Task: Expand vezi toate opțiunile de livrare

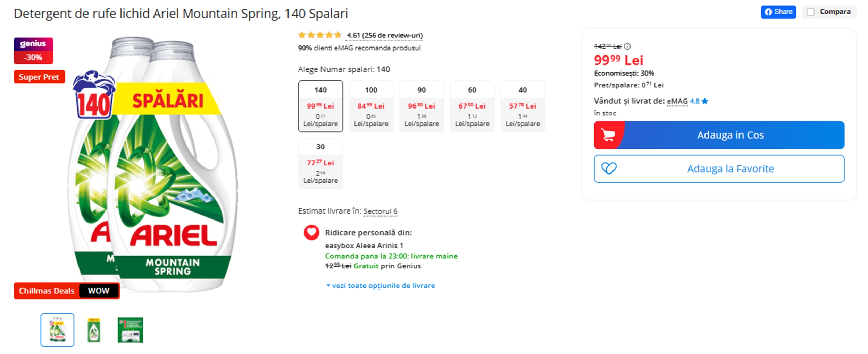Action: coord(381,285)
